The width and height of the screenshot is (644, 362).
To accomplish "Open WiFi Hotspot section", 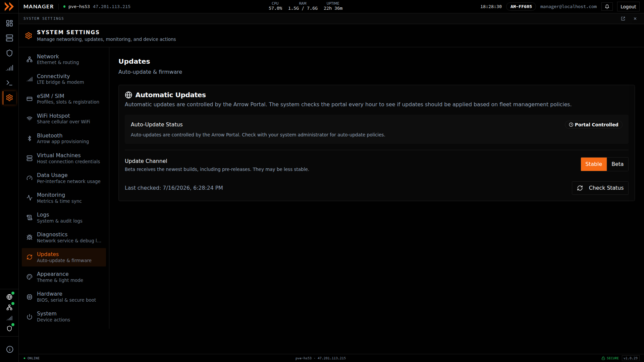I will click(x=64, y=119).
